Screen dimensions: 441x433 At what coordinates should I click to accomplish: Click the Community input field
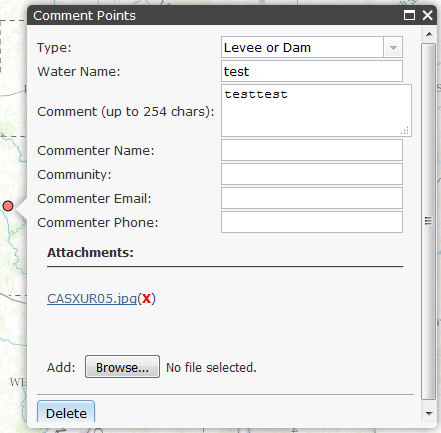(312, 174)
